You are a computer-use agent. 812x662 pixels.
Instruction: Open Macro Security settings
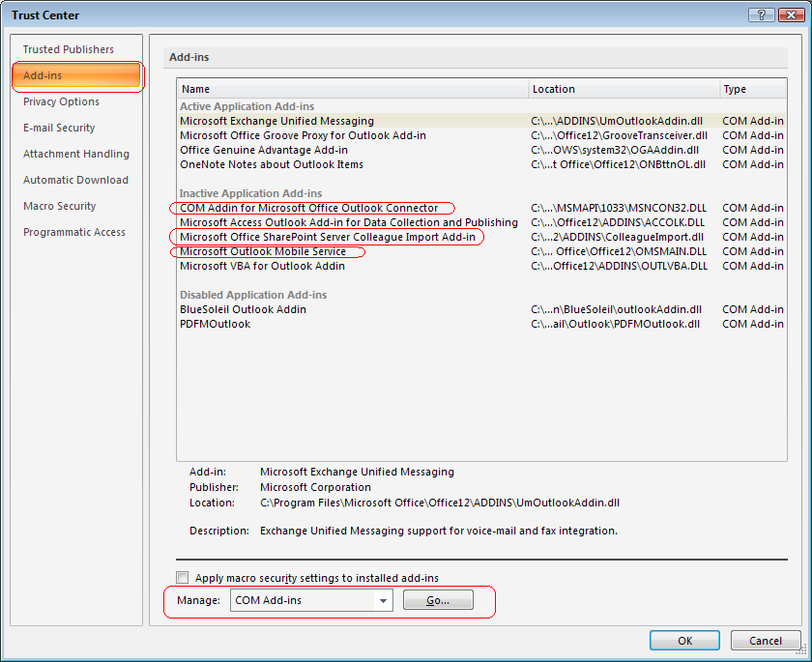(x=60, y=206)
